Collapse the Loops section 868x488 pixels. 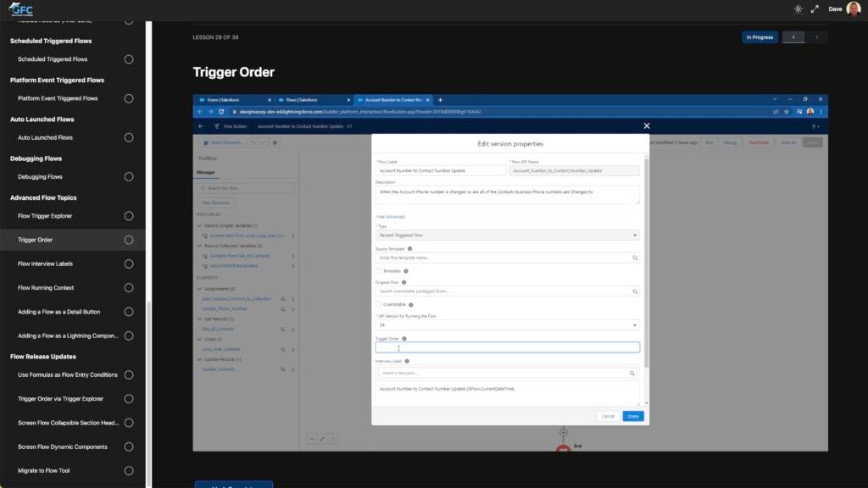200,339
